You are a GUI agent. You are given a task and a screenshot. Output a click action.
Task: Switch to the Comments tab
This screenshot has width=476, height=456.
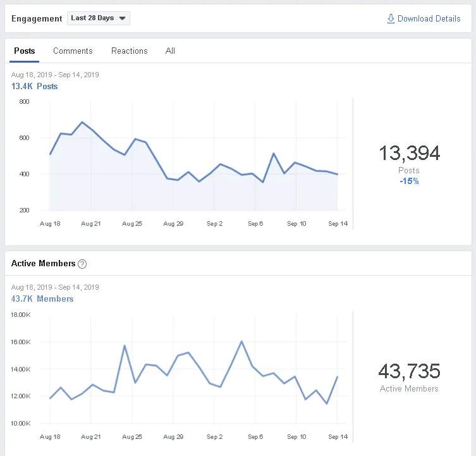pyautogui.click(x=73, y=51)
